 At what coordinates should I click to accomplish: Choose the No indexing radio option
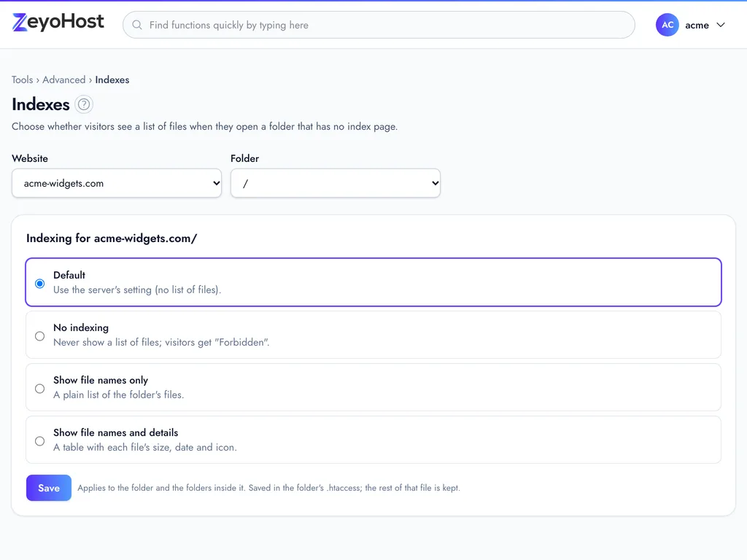40,336
